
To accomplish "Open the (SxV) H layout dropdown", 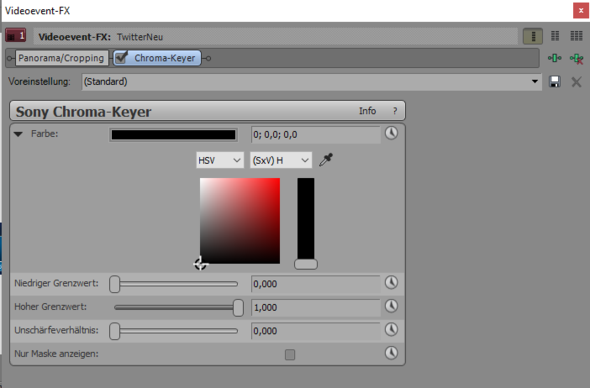I will tap(281, 160).
